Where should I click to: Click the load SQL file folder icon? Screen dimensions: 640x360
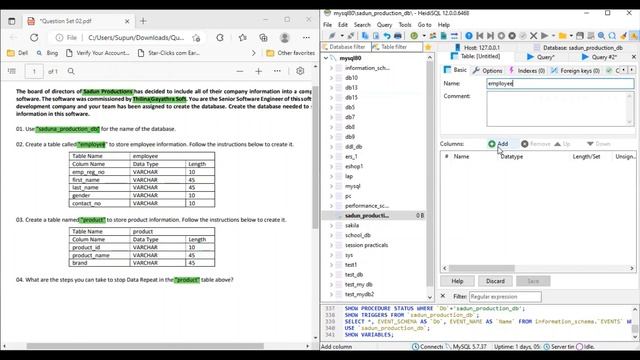click(562, 36)
